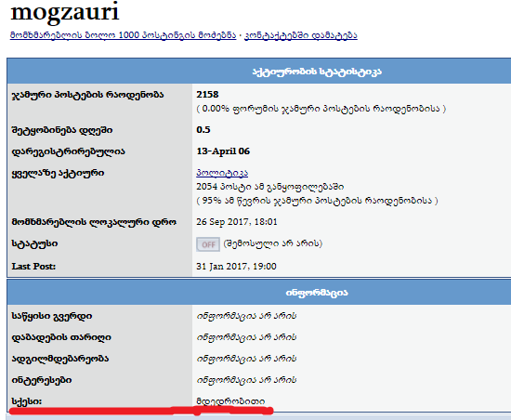The height and width of the screenshot is (420, 511).
Task: Open the პოლიტიკა forum section link
Action: point(222,173)
